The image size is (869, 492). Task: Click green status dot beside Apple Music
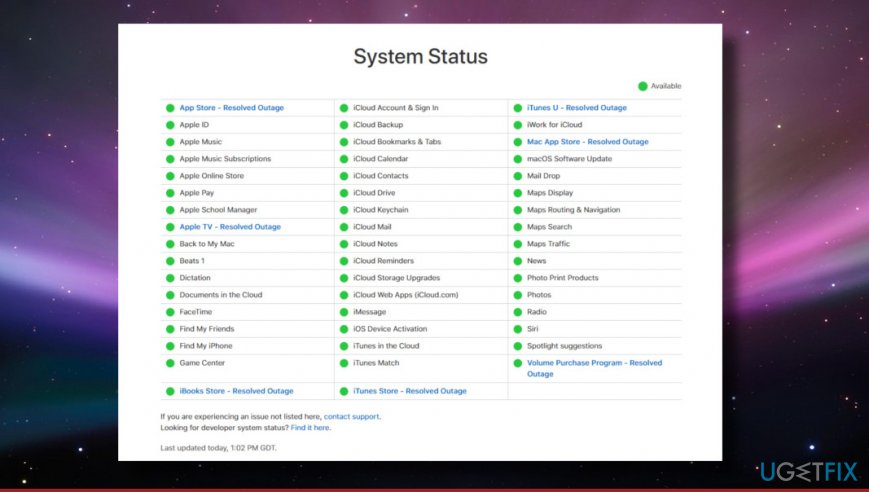click(x=170, y=142)
